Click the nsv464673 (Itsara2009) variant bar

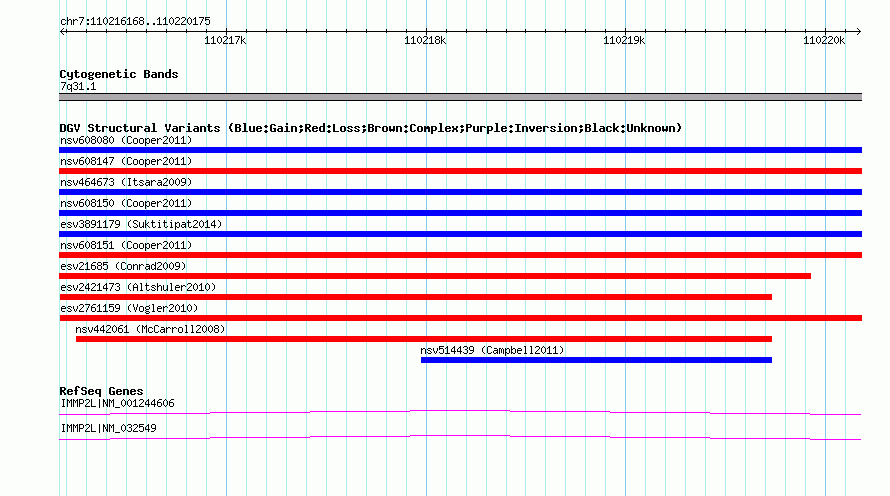460,192
